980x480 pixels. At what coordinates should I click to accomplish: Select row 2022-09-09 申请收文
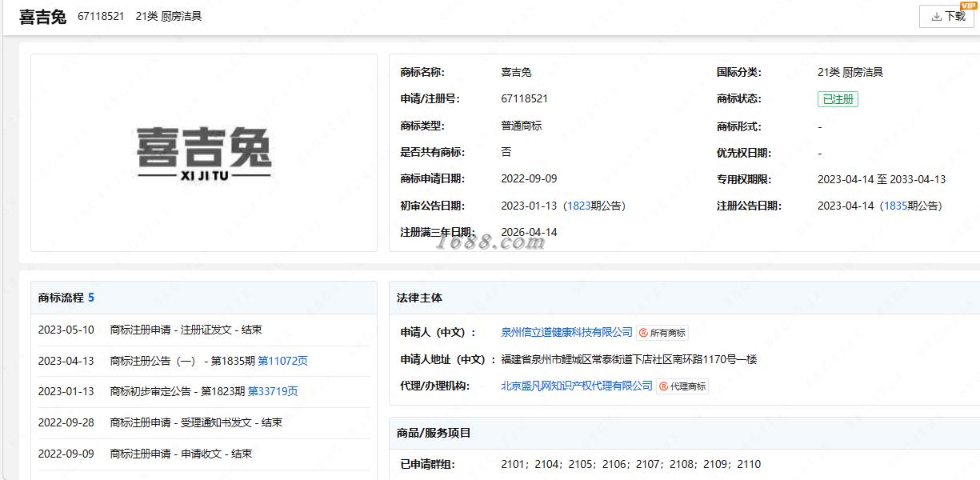point(204,454)
